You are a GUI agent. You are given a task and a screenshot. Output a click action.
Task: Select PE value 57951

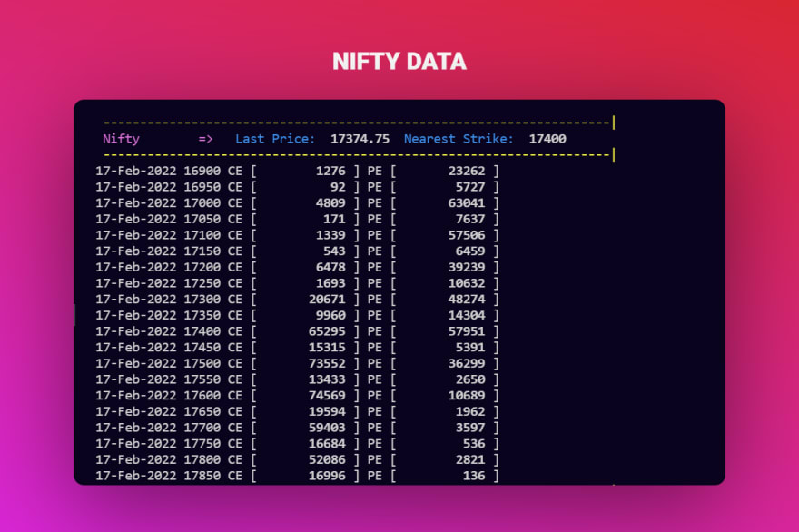[467, 331]
